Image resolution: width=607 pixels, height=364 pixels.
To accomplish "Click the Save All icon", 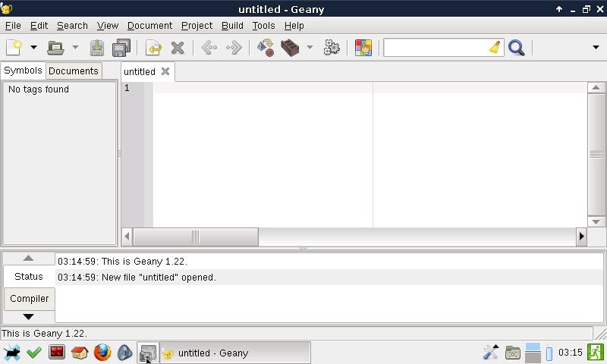I will click(121, 48).
